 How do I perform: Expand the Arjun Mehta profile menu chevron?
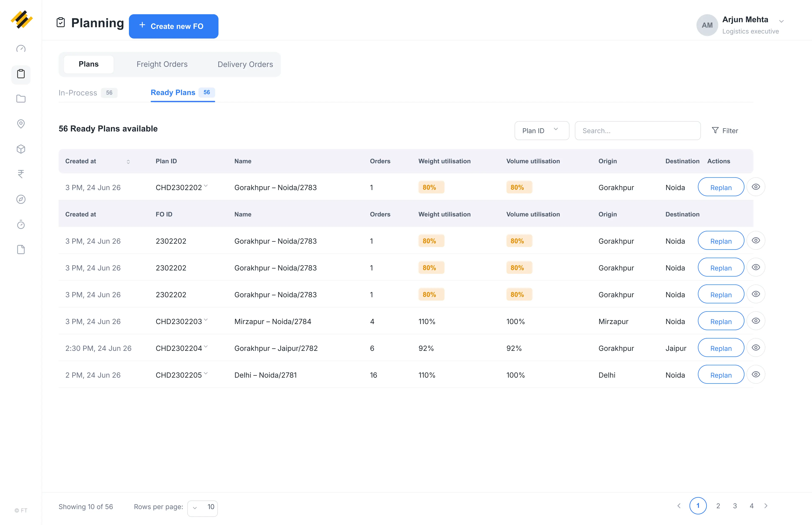[x=781, y=21]
